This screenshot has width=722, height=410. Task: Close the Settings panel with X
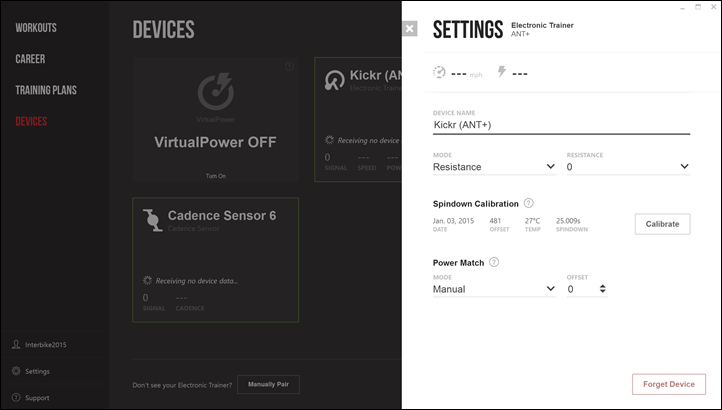[x=409, y=29]
